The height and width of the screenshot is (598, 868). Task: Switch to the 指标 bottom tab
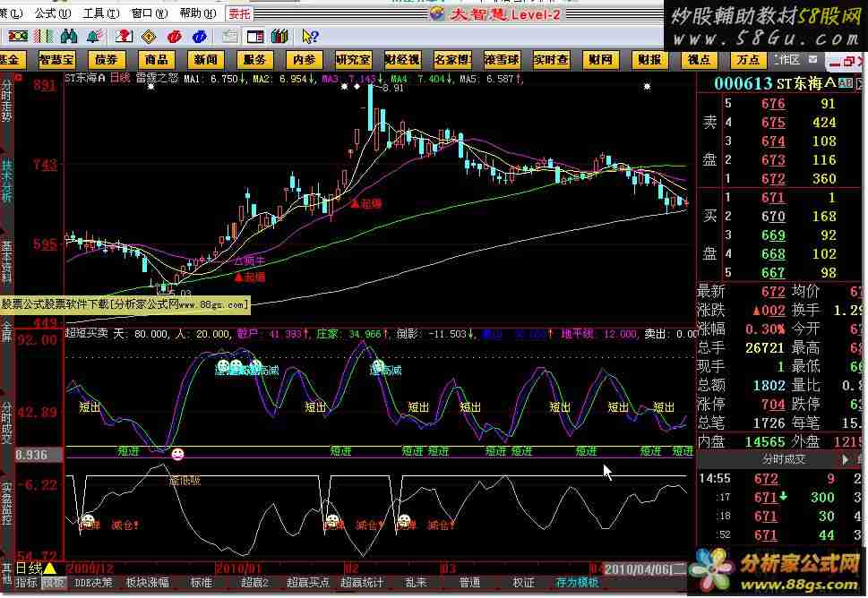pyautogui.click(x=26, y=583)
